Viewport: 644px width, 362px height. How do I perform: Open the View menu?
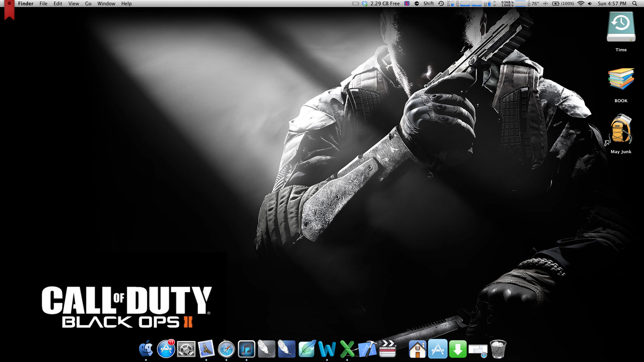coord(73,3)
